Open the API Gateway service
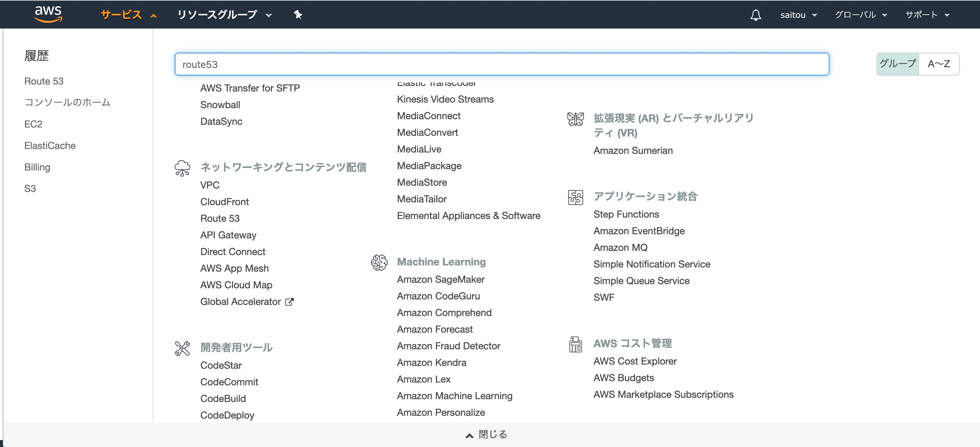 pyautogui.click(x=228, y=235)
